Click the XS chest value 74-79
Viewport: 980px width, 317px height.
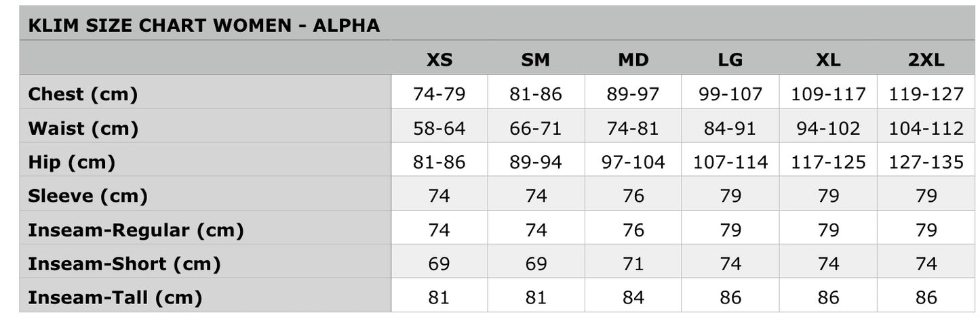pos(439,94)
